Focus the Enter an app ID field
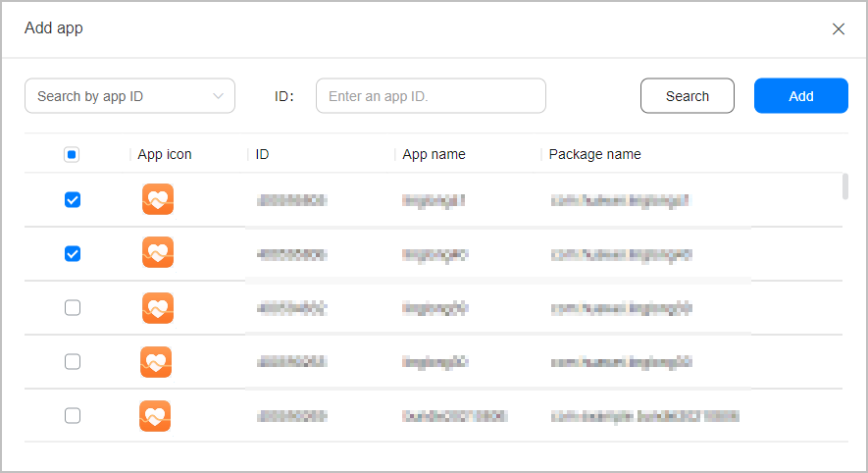 coord(431,96)
